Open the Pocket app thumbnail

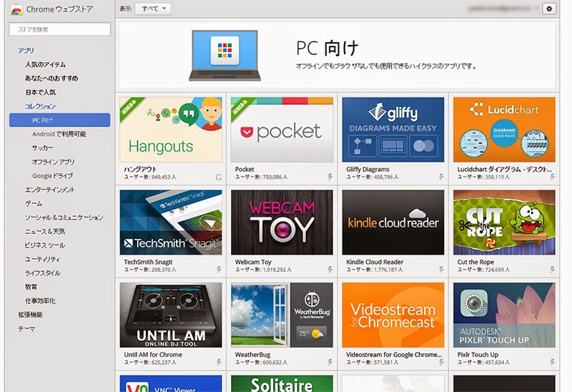click(282, 129)
